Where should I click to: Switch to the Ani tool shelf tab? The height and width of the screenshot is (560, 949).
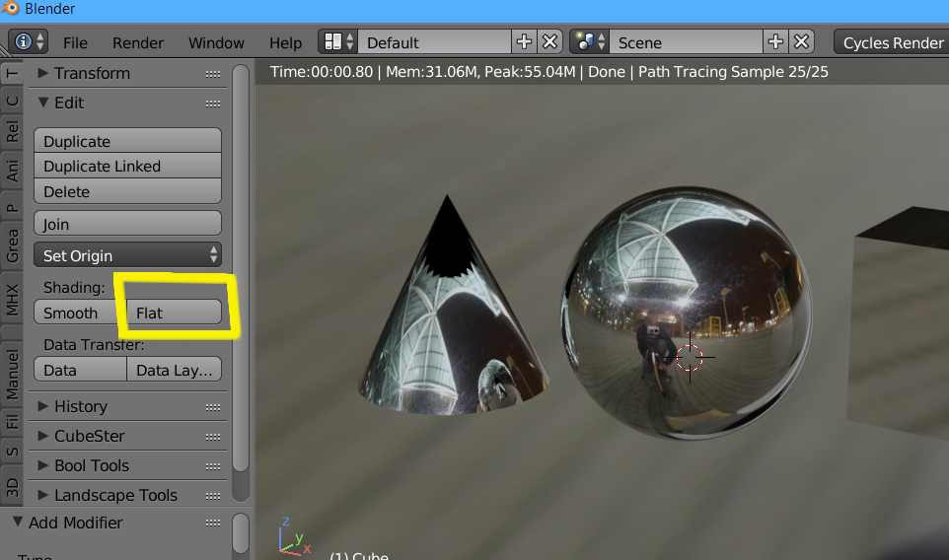[12, 170]
